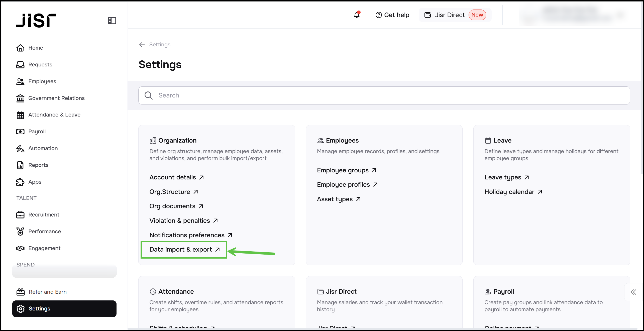Click the Search settings field
644x331 pixels.
click(x=384, y=95)
